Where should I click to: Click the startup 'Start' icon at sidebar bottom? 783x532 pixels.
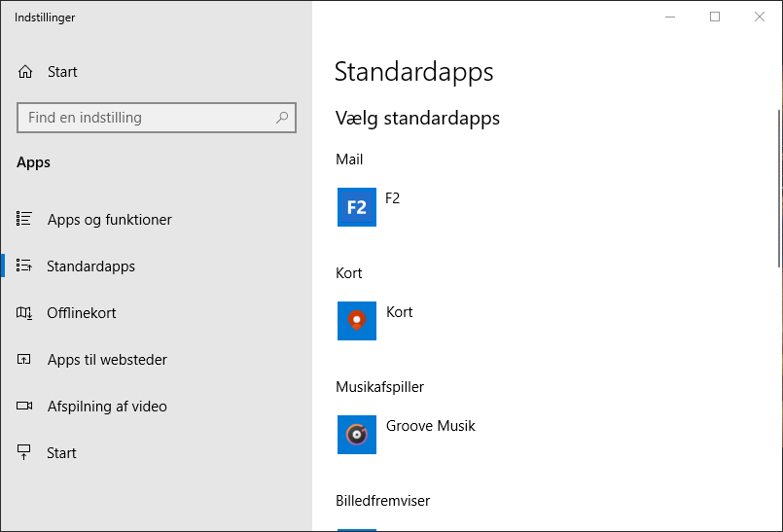point(25,453)
